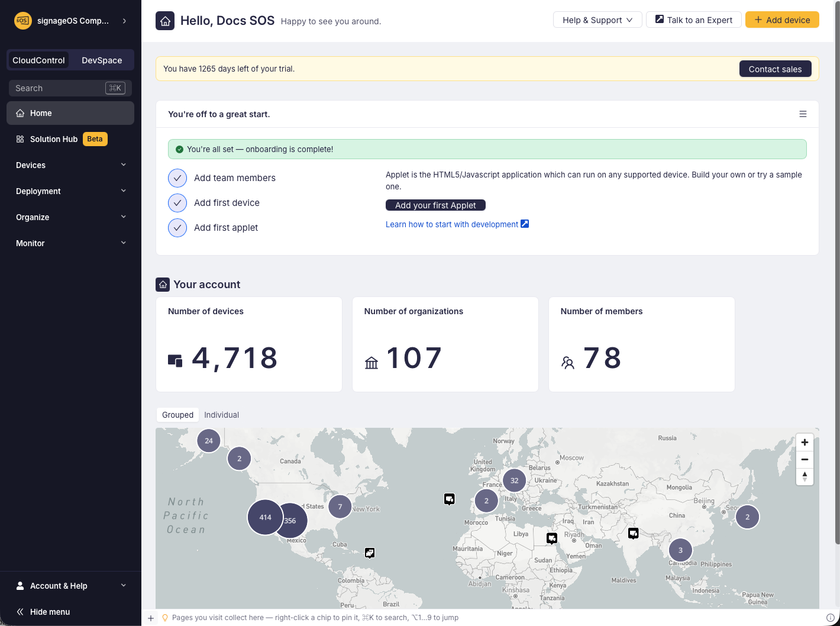The height and width of the screenshot is (626, 840).
Task: Click the Add first device check circle
Action: click(x=177, y=203)
